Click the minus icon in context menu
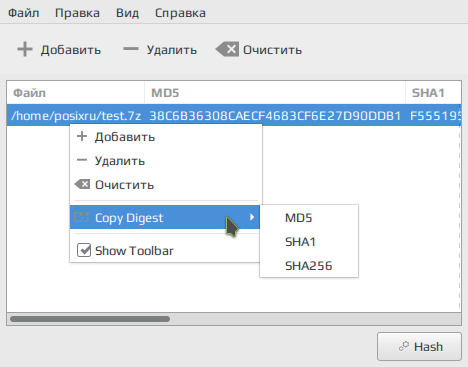The width and height of the screenshot is (468, 367). [x=82, y=160]
